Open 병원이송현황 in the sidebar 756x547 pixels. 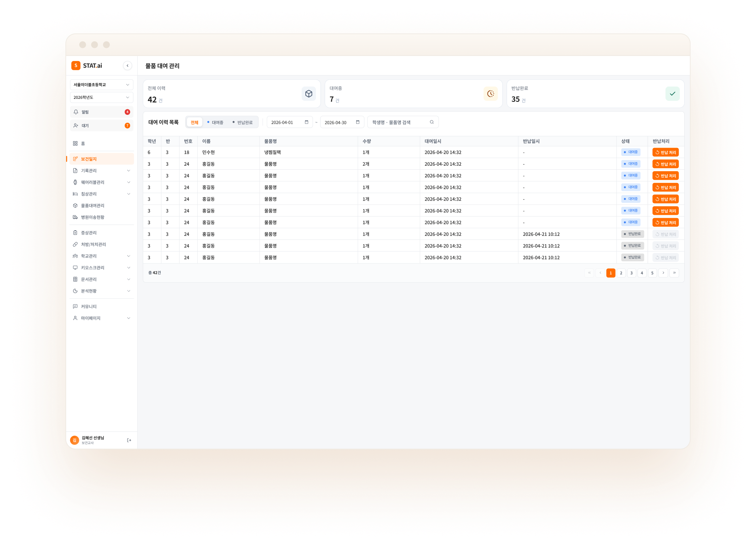click(101, 217)
